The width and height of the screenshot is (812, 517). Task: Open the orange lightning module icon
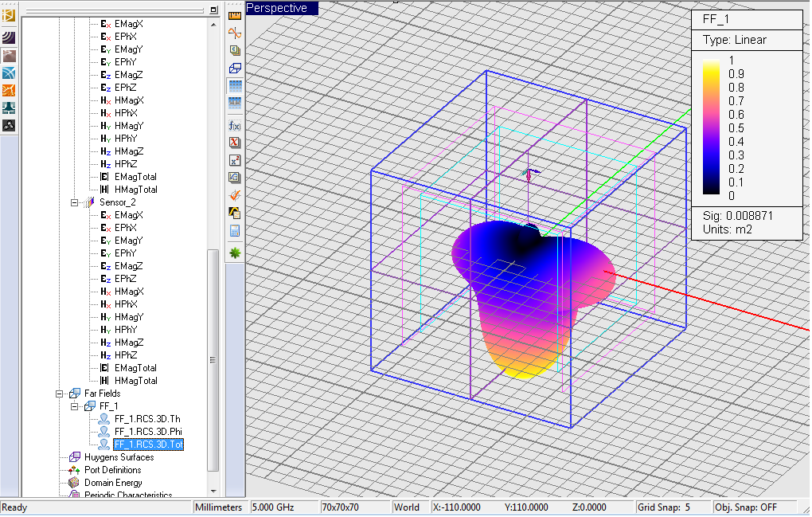(9, 90)
